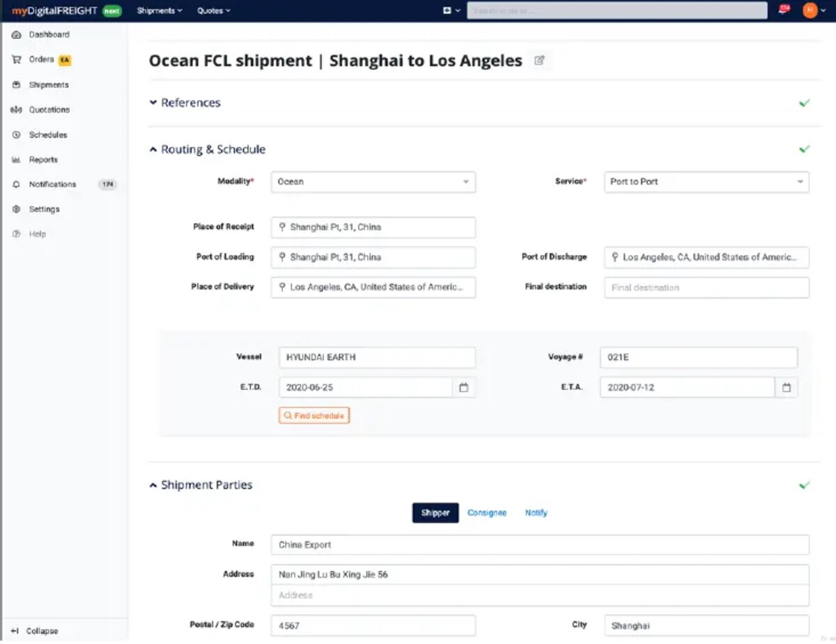Screen dimensions: 836x644
Task: Click Port of Loading field
Action: tap(373, 257)
